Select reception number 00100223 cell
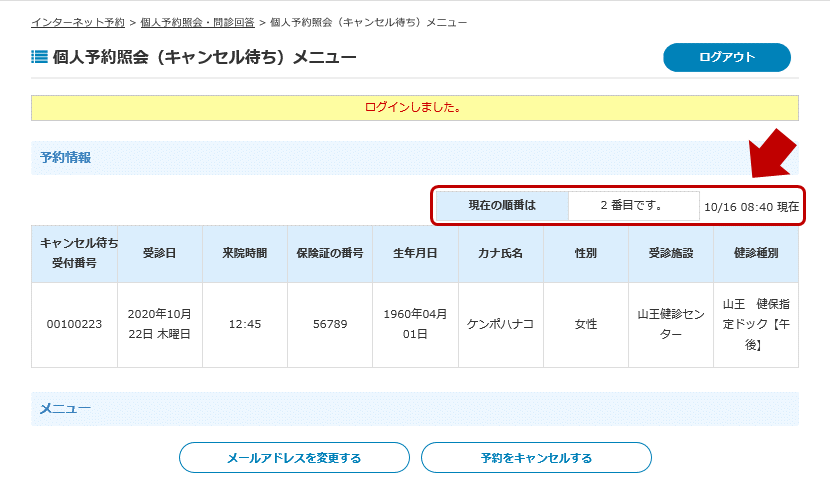The image size is (830, 490). click(74, 324)
